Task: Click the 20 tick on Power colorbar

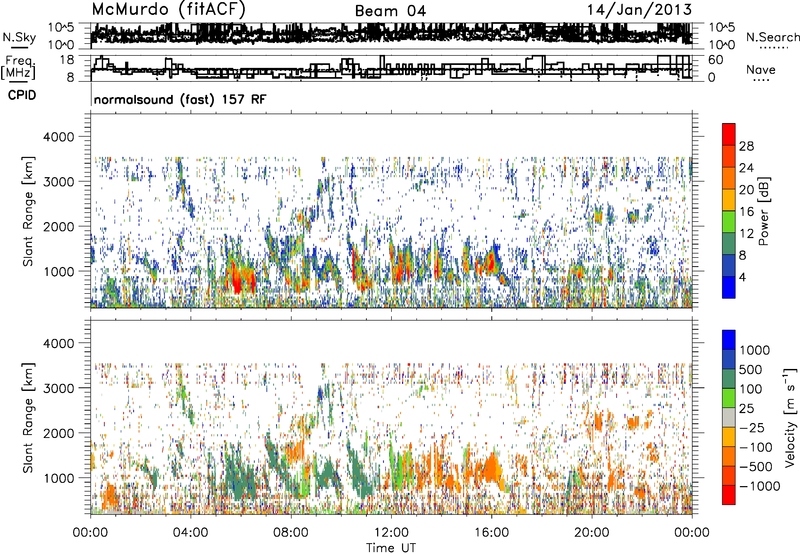Action: [746, 190]
